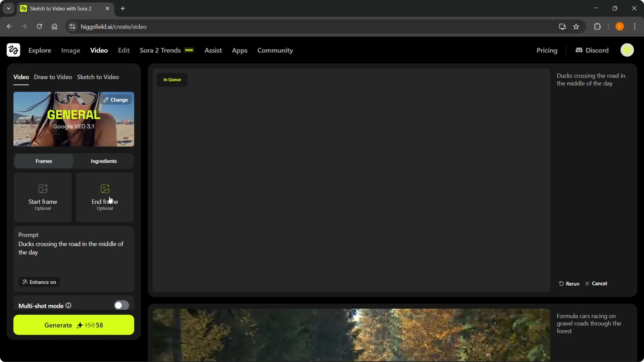The width and height of the screenshot is (644, 362).
Task: Toggle Multi-shot mode on
Action: click(121, 305)
